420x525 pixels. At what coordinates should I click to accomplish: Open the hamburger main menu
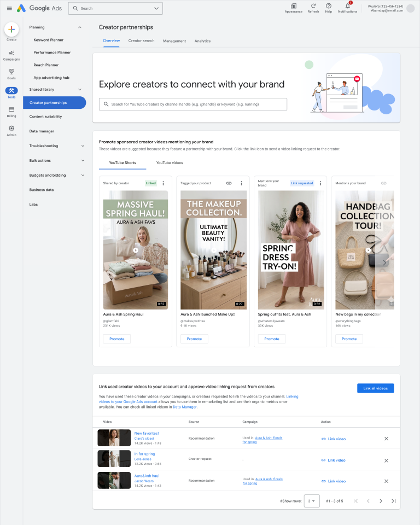coord(9,8)
